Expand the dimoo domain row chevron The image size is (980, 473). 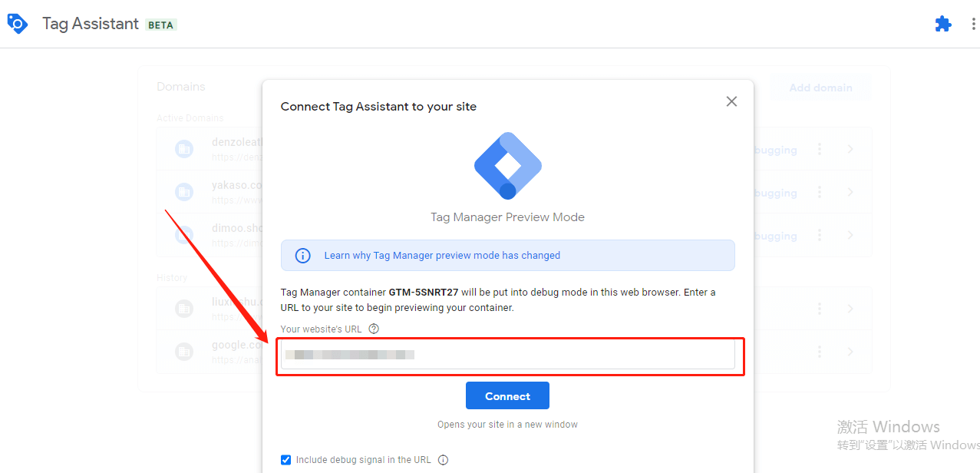click(x=850, y=235)
